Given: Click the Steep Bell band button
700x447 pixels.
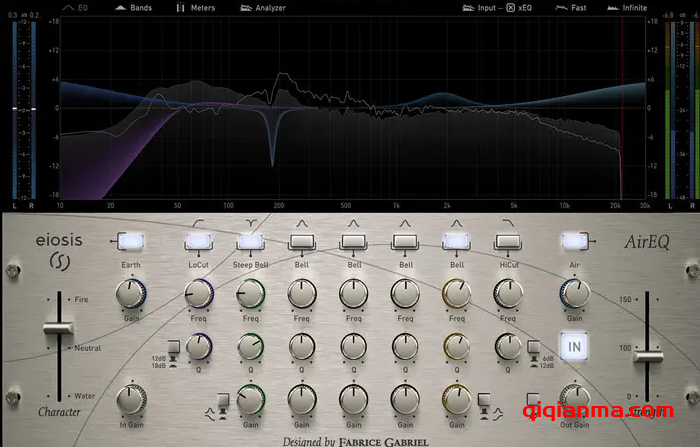Looking at the screenshot, I should [x=250, y=241].
